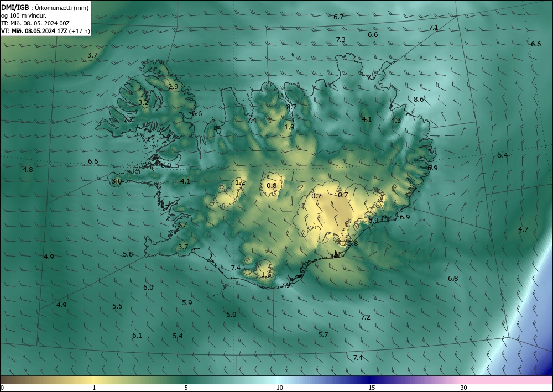Screen dimensions: 553x392
Task: Select the 3.0 map value
Action: tap(117, 181)
